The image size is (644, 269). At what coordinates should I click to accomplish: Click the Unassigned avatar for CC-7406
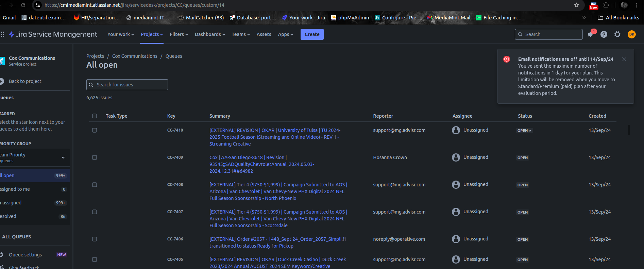pos(456,239)
